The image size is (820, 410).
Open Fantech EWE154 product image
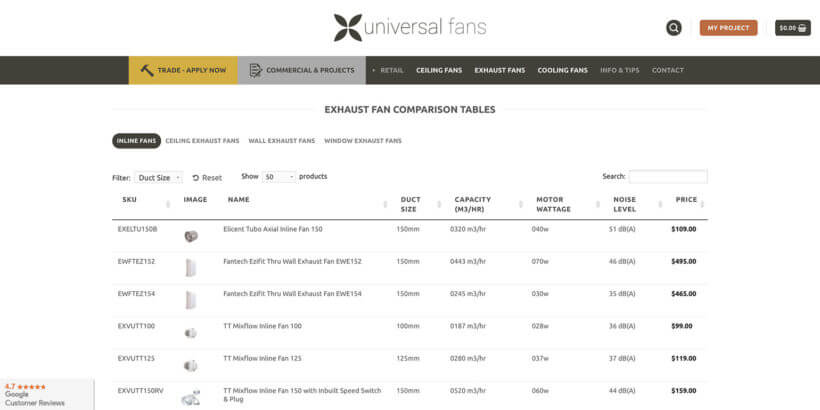[190, 300]
